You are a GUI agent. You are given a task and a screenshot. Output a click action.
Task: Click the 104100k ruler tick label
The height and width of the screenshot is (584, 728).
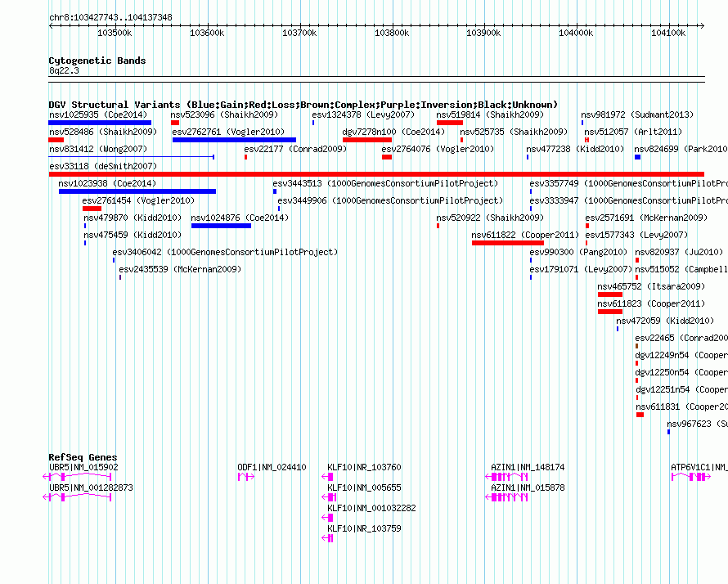tap(668, 33)
